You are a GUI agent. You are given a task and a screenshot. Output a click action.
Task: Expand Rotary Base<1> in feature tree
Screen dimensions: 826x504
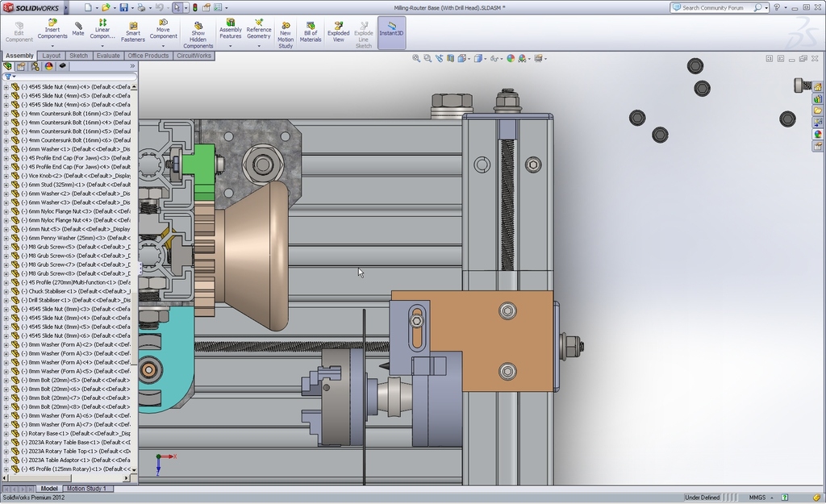point(6,433)
